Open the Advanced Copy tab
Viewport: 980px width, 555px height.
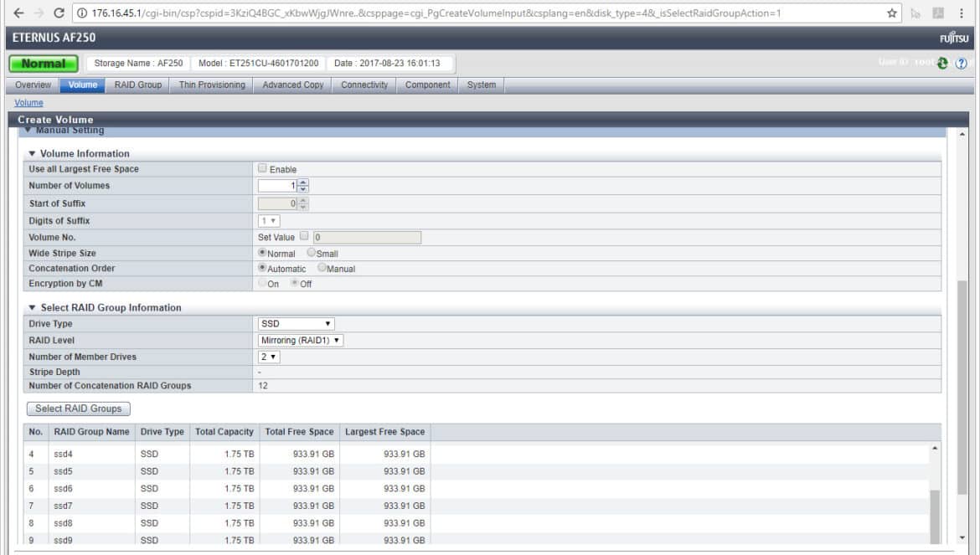click(x=293, y=85)
